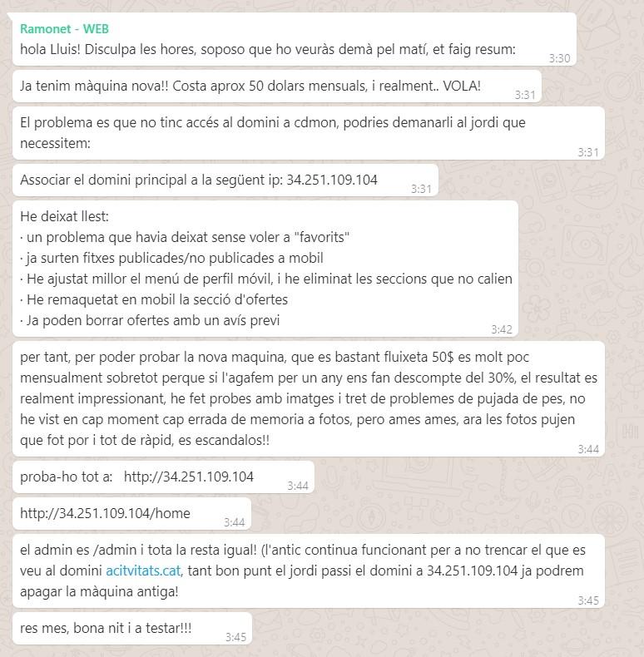Select the 'Ja tenim màquina nova' message
Viewport: 644px width, 657px height.
pyautogui.click(x=277, y=86)
